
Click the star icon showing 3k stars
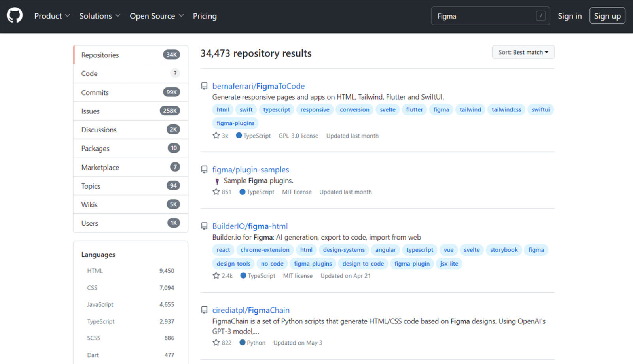[216, 136]
